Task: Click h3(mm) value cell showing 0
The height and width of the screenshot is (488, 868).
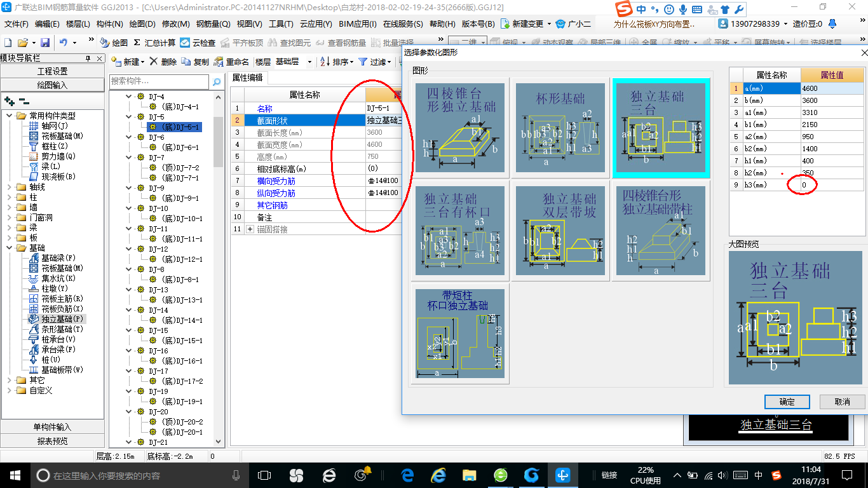Action: click(x=832, y=185)
